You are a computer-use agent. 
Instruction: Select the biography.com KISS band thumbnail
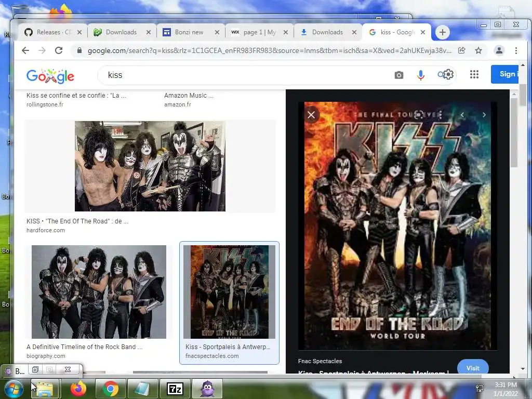pyautogui.click(x=99, y=292)
